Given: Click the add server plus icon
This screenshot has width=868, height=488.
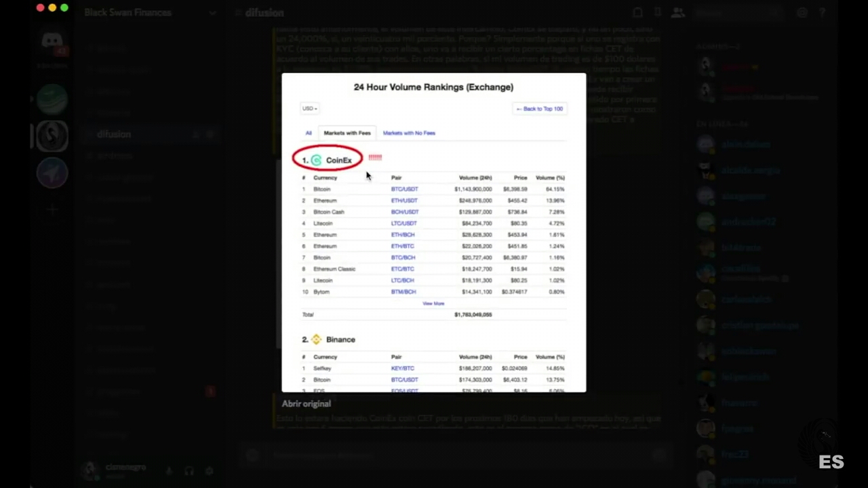Looking at the screenshot, I should click(52, 209).
